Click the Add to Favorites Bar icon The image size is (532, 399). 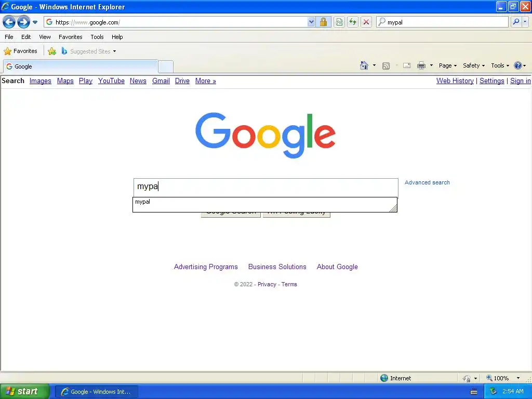(52, 51)
